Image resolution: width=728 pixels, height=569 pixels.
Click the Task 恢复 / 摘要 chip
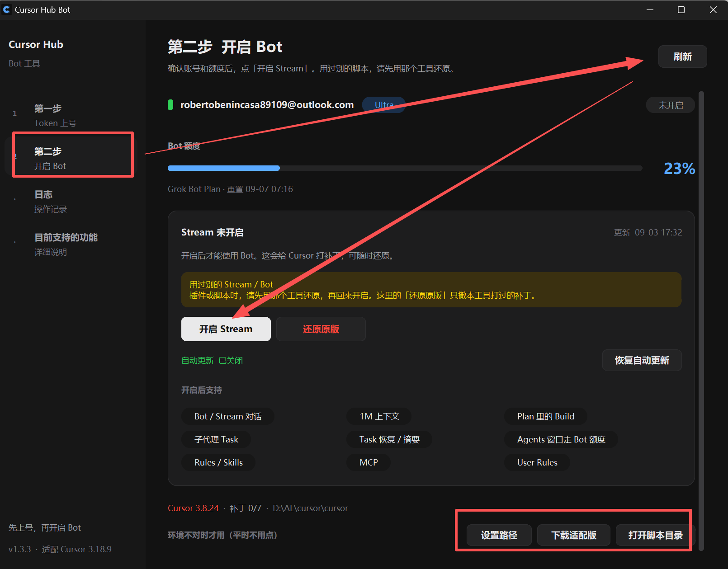[x=389, y=439]
